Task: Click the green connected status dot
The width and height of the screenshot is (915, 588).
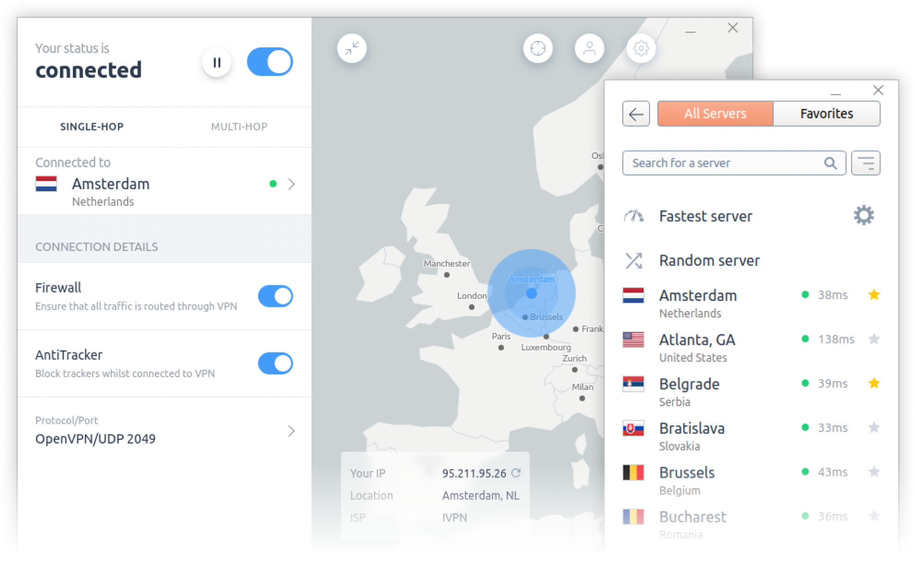Action: (x=273, y=184)
